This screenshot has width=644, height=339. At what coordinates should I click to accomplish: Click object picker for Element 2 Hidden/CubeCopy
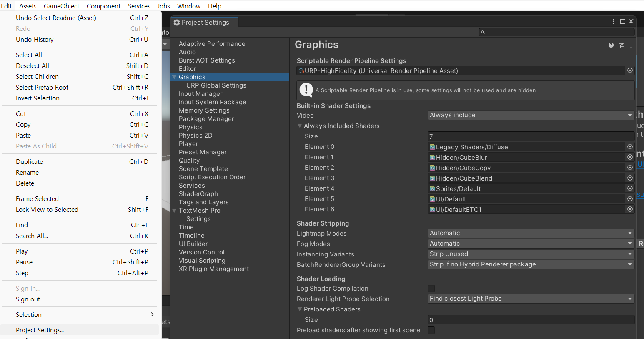pos(630,168)
